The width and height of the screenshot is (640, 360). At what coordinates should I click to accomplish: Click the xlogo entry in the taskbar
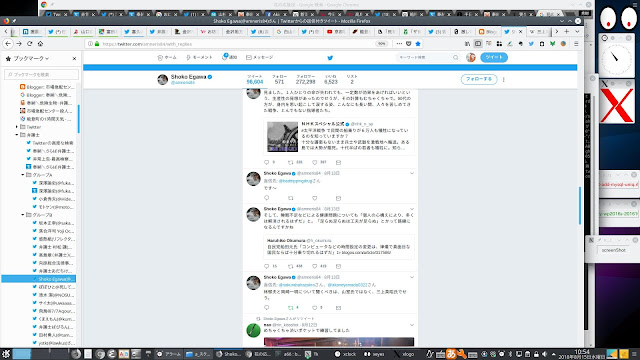click(403, 354)
